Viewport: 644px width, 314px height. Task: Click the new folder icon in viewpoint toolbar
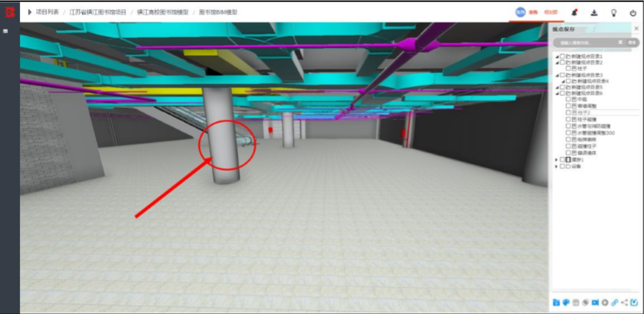556,302
